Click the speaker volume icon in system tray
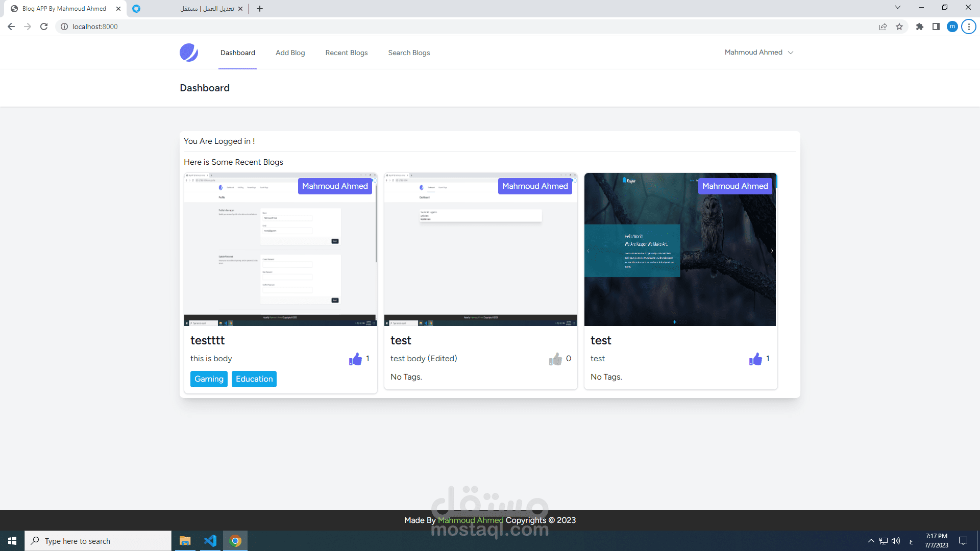The image size is (980, 551). click(897, 541)
